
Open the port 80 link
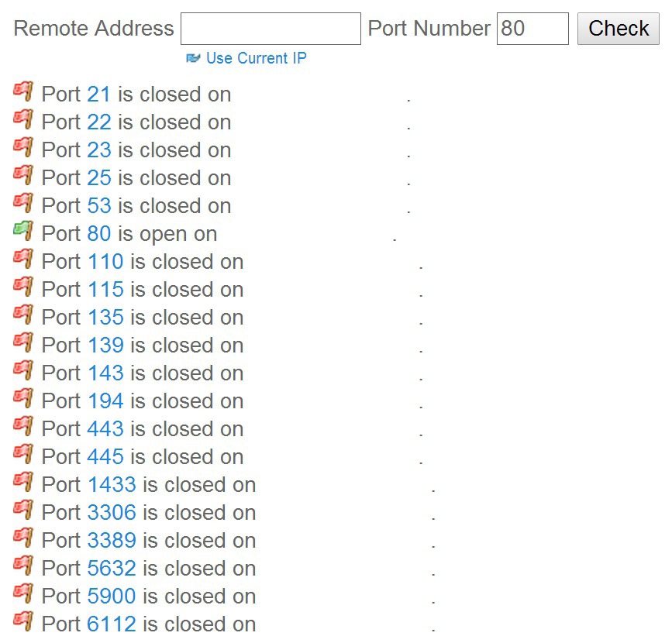tap(99, 234)
